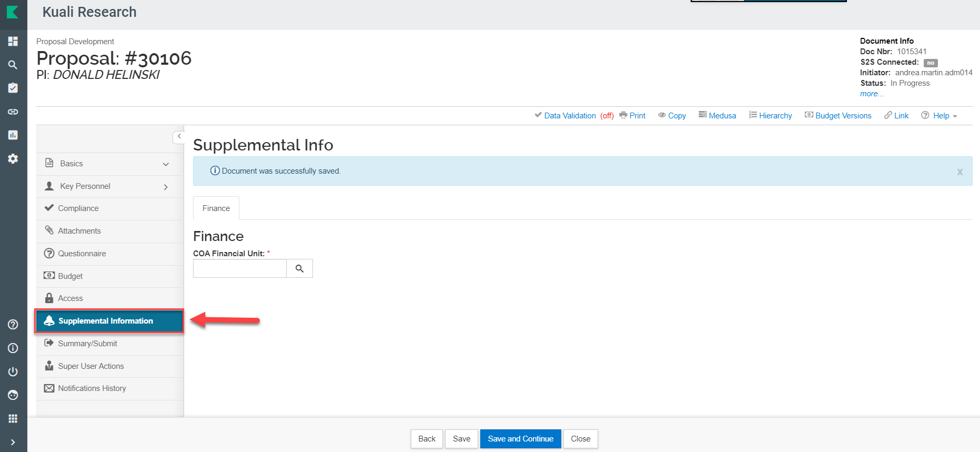
Task: Open the Hierarchy view
Action: 770,116
